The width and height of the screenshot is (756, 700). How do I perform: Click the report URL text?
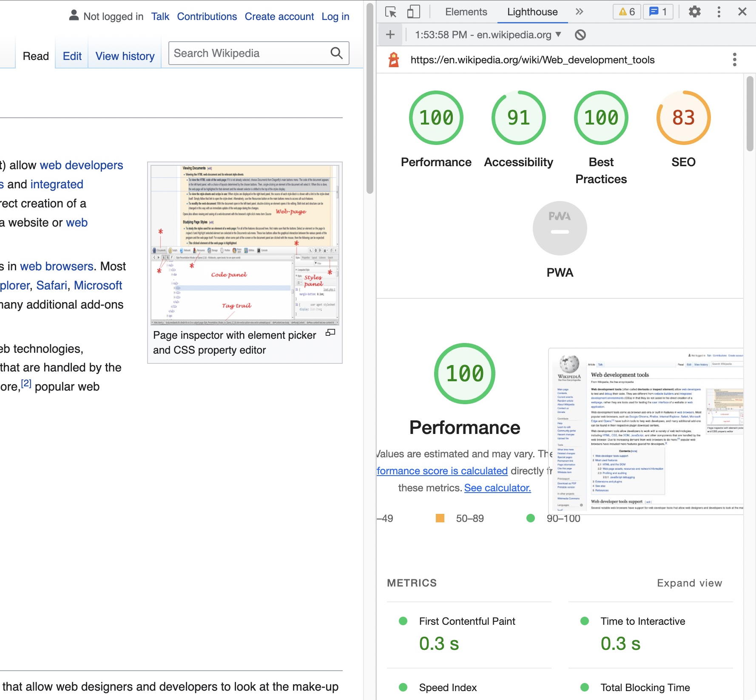click(x=532, y=60)
